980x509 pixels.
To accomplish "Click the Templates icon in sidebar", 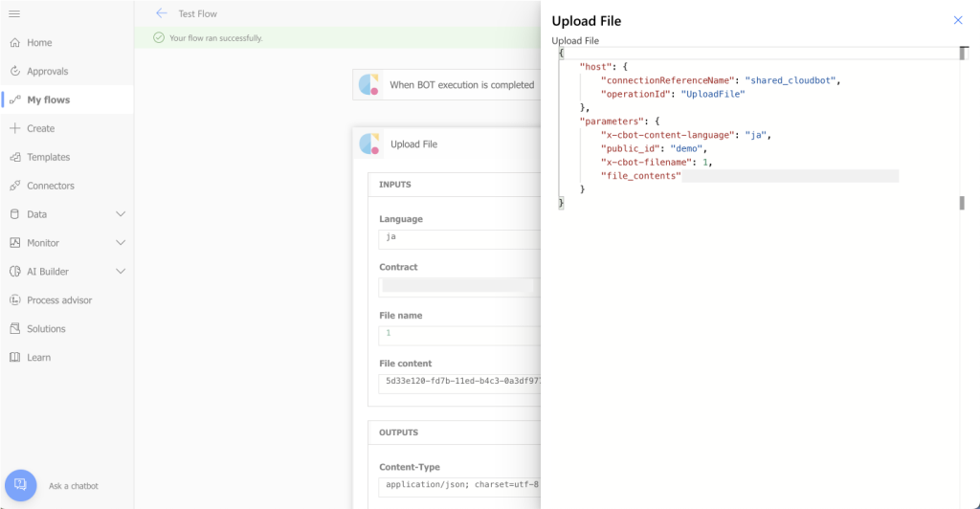I will click(15, 157).
